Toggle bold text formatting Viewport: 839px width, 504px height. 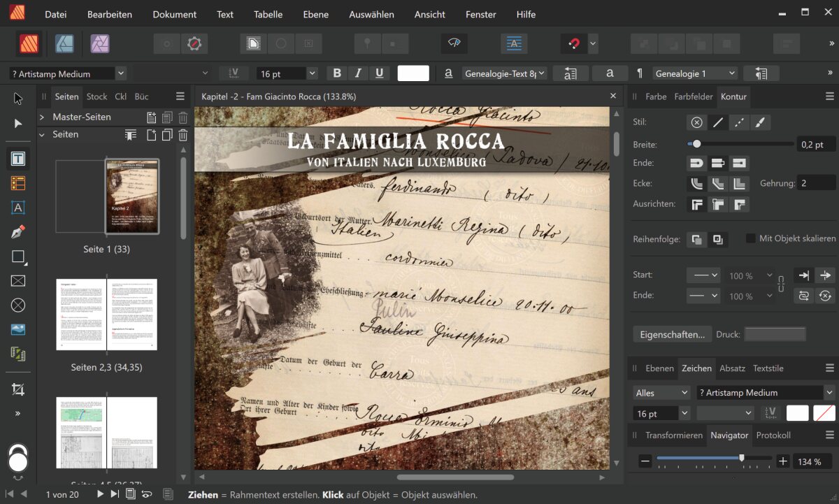[338, 73]
